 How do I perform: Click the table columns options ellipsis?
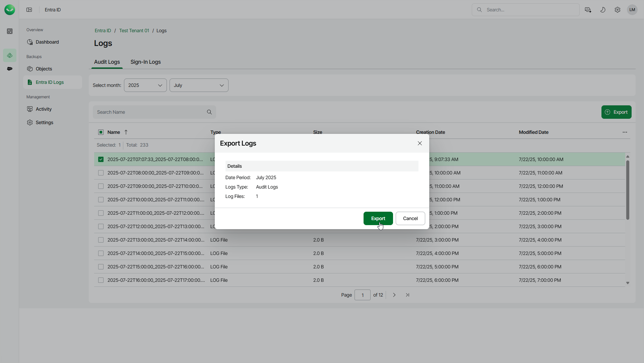pyautogui.click(x=625, y=132)
